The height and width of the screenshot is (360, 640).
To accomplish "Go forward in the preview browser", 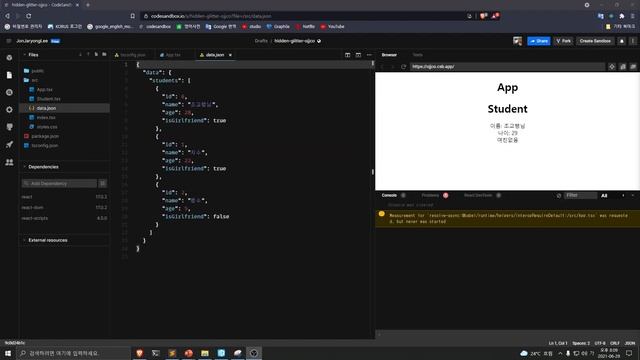I will [393, 67].
